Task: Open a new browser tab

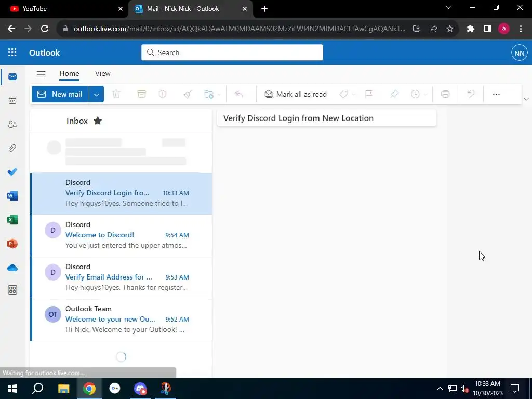Action: tap(264, 9)
